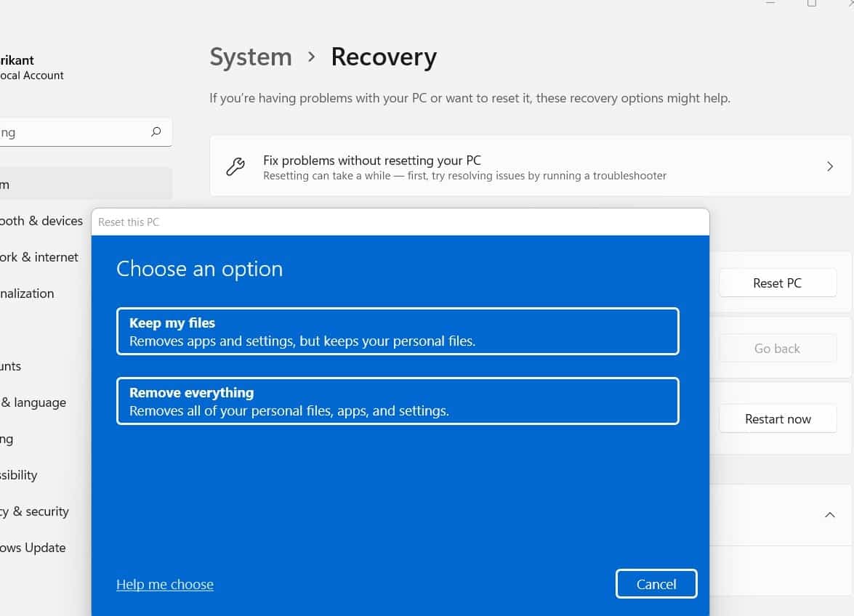Viewport: 854px width, 616px height.
Task: Open Bluetooth & devices settings
Action: tap(41, 220)
